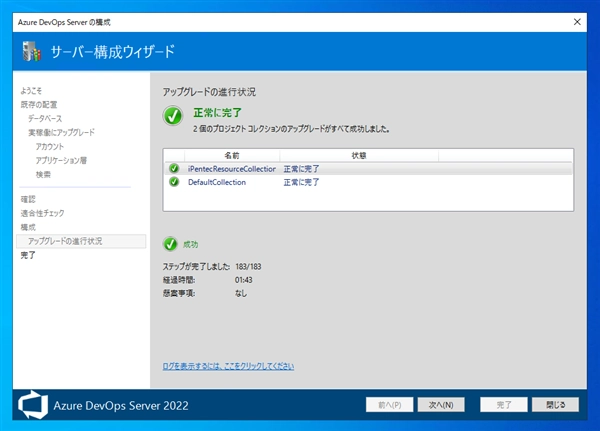Click the 懸案事項 label

(179, 293)
